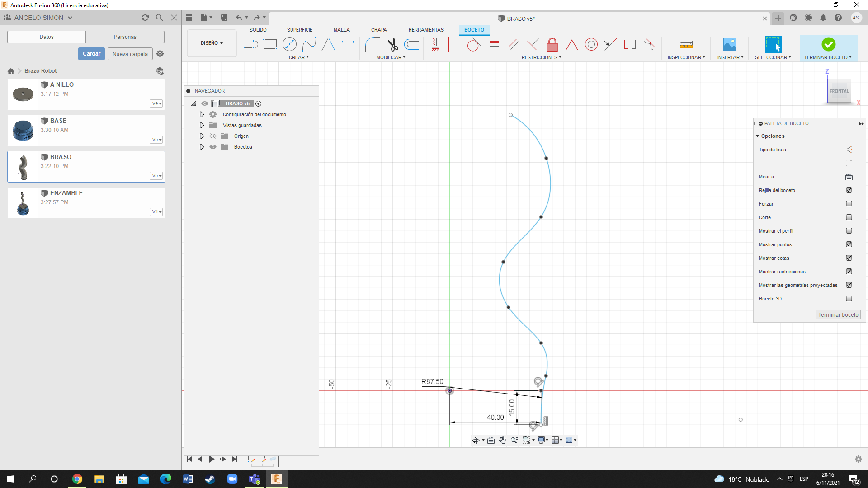
Task: Toggle Mostrar restricciones checkbox
Action: click(849, 272)
